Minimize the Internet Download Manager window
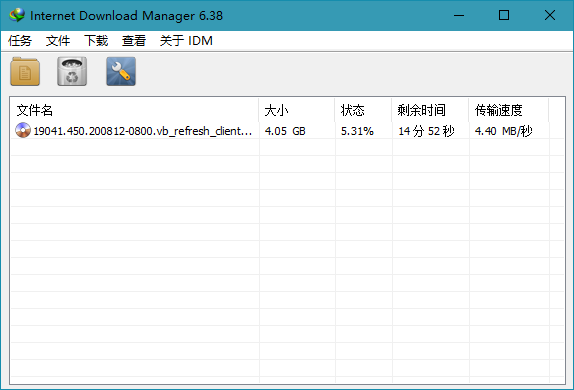The image size is (574, 390). click(x=459, y=15)
